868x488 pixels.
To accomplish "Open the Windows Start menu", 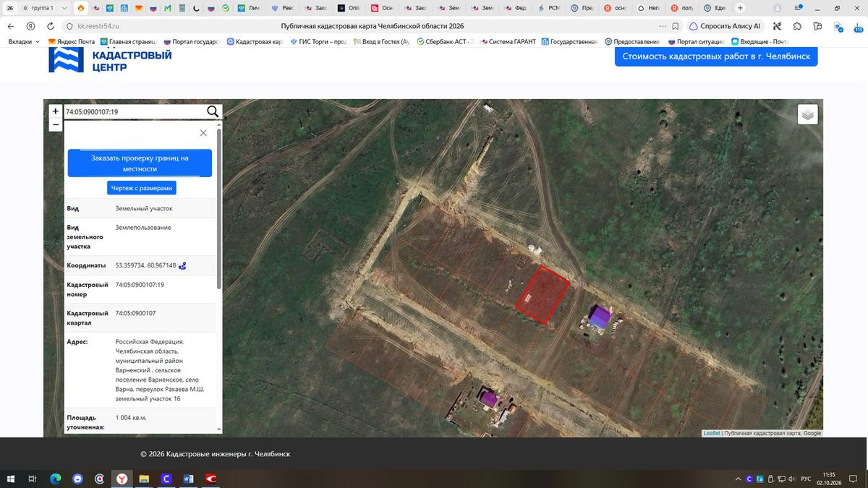I will [x=11, y=479].
